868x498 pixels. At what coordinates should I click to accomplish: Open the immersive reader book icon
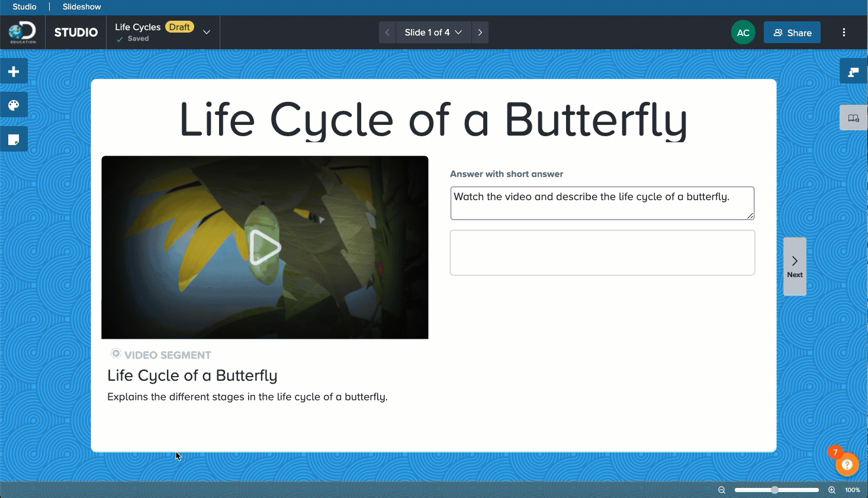854,118
